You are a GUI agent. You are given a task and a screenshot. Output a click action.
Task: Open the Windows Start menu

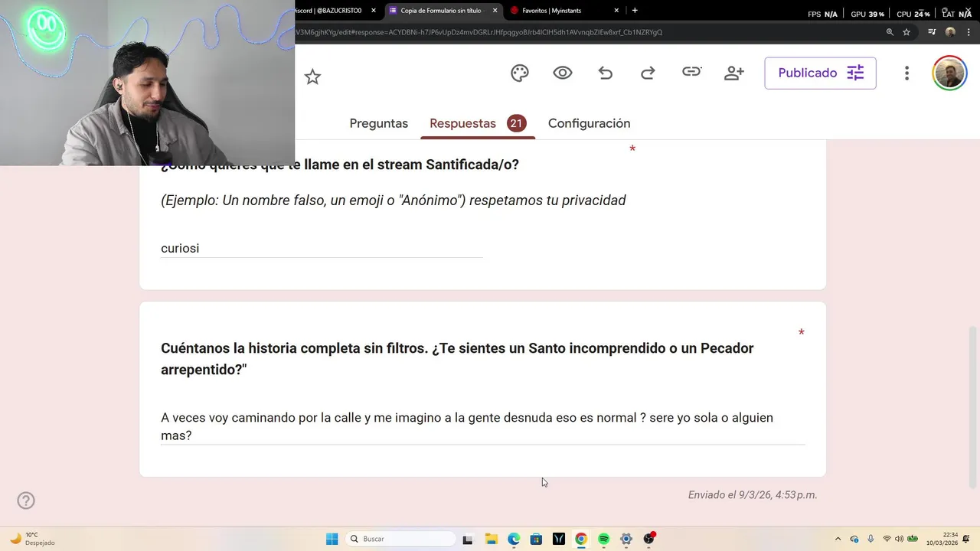pyautogui.click(x=332, y=539)
